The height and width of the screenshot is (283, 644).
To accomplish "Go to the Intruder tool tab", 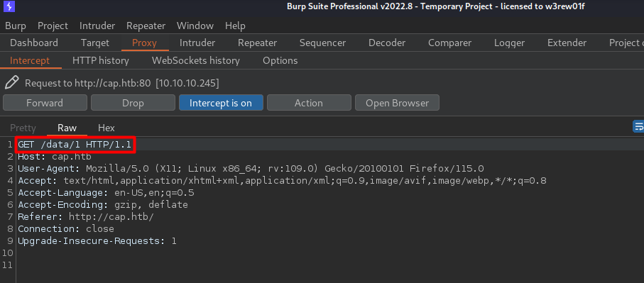I will click(x=197, y=43).
